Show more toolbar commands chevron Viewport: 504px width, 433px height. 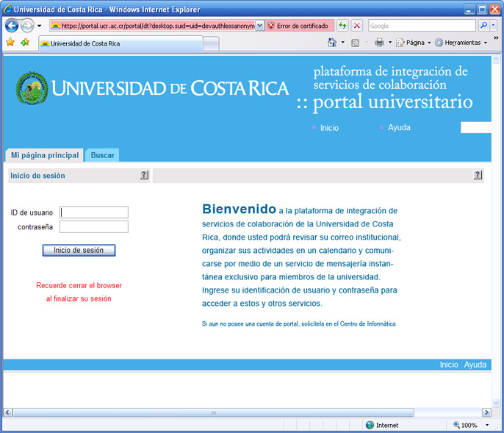click(496, 38)
